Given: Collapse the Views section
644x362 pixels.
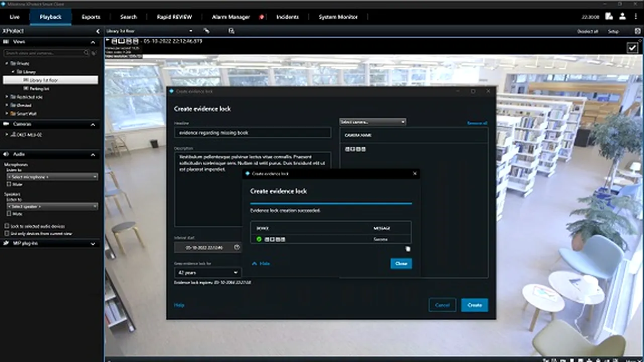Looking at the screenshot, I should click(x=93, y=42).
